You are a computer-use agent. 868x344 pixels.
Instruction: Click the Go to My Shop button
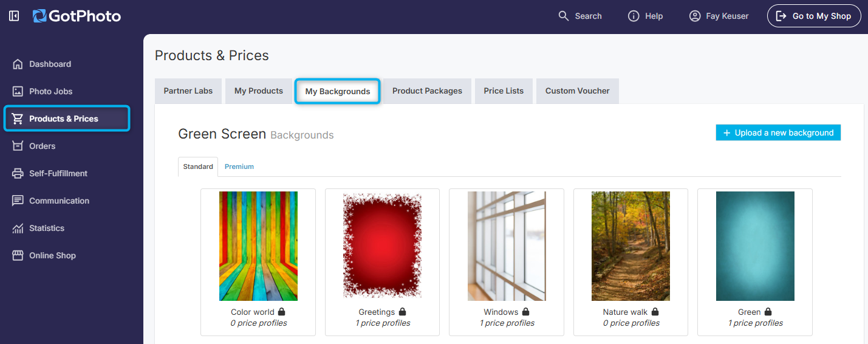pos(814,16)
